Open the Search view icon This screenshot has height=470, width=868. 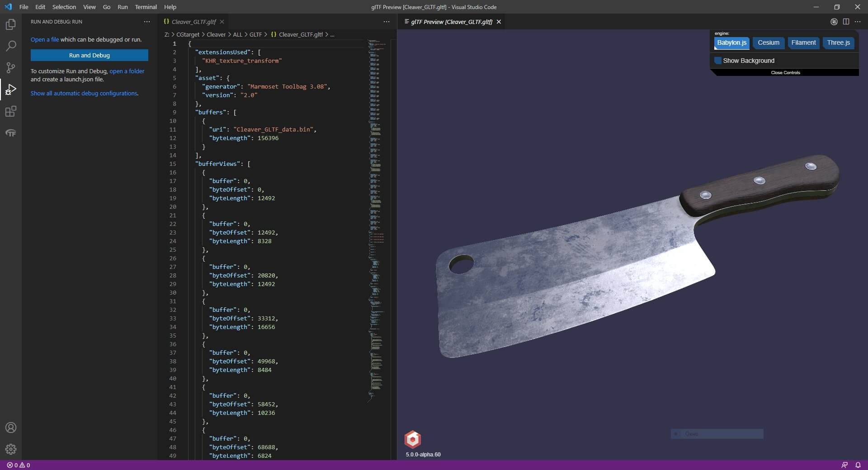click(x=11, y=46)
